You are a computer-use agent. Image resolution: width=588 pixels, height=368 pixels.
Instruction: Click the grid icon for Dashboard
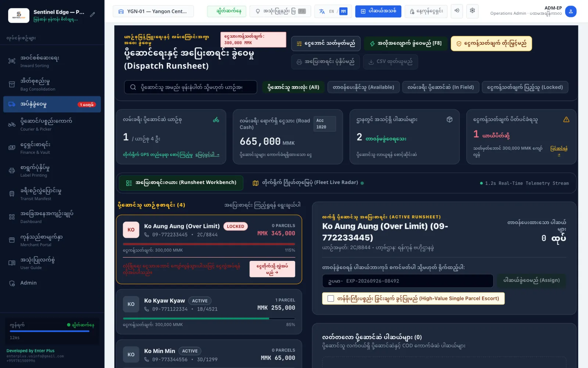(x=12, y=217)
